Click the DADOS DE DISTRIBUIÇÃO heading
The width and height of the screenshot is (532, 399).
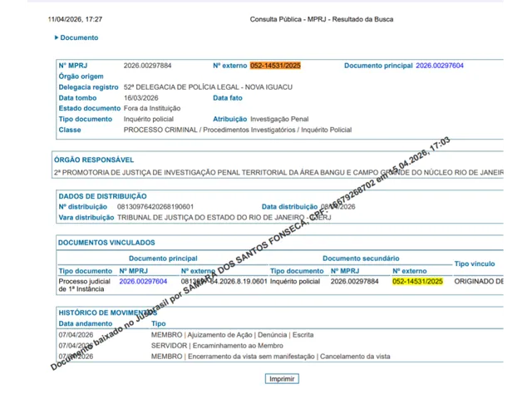click(x=102, y=196)
